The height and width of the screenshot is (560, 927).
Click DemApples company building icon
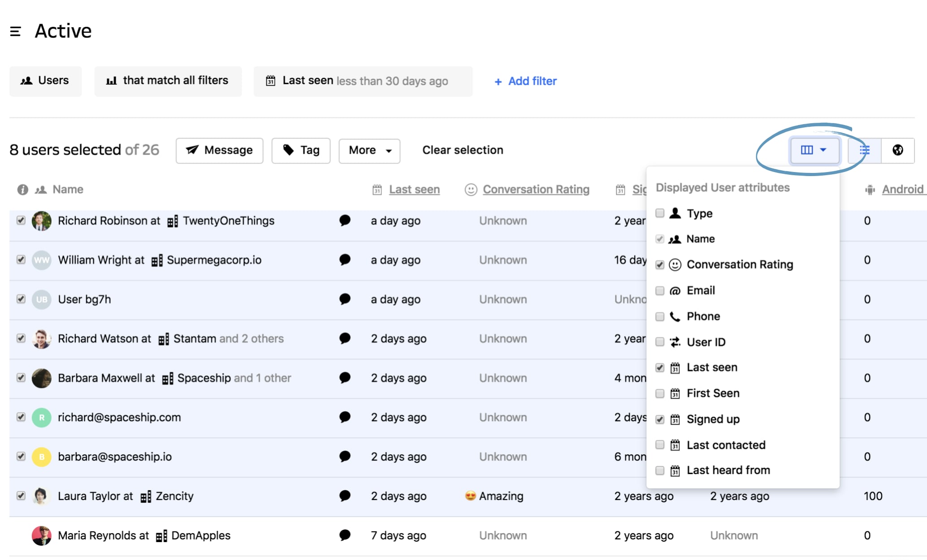click(x=161, y=536)
